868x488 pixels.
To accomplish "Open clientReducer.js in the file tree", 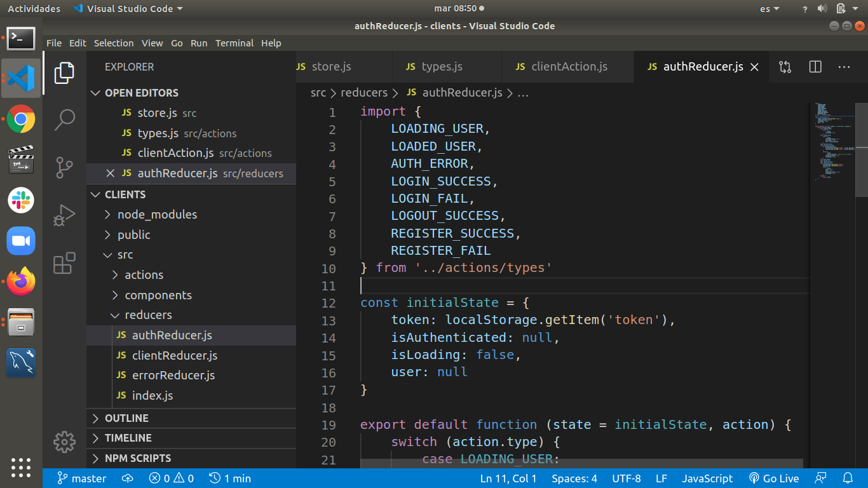I will coord(174,355).
